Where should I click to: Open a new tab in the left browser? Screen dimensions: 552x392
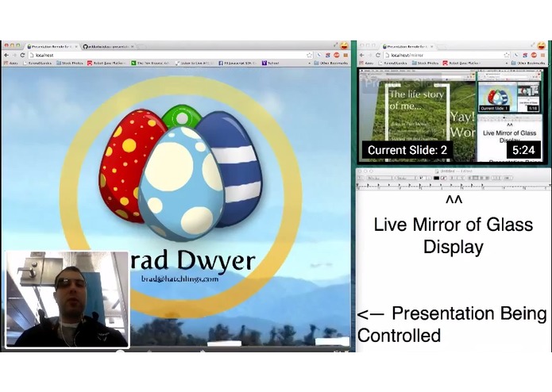pos(141,46)
